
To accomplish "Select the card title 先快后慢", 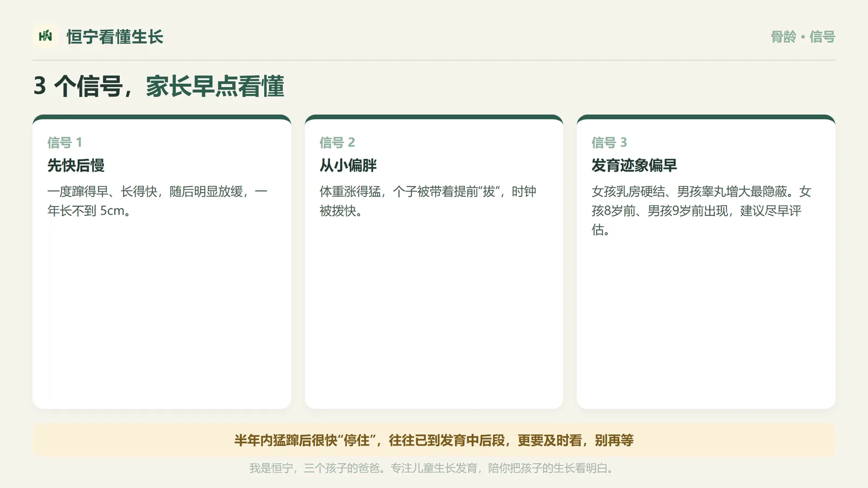I will [x=76, y=165].
